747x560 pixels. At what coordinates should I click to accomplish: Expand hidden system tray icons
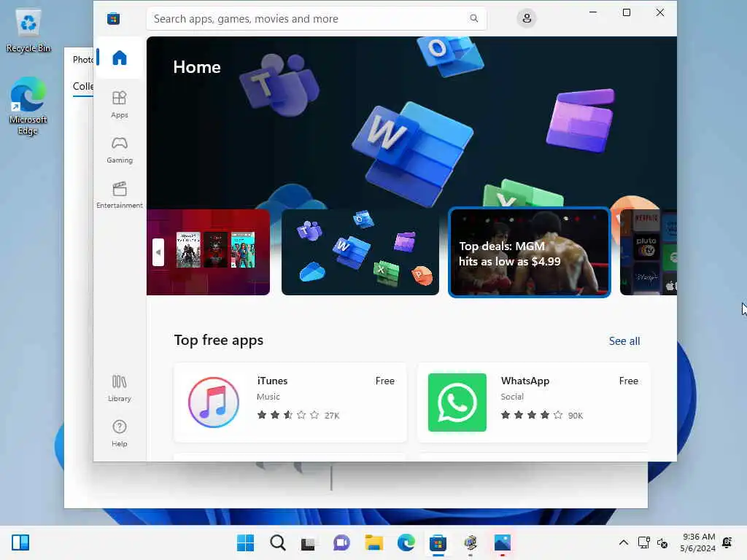coord(623,542)
